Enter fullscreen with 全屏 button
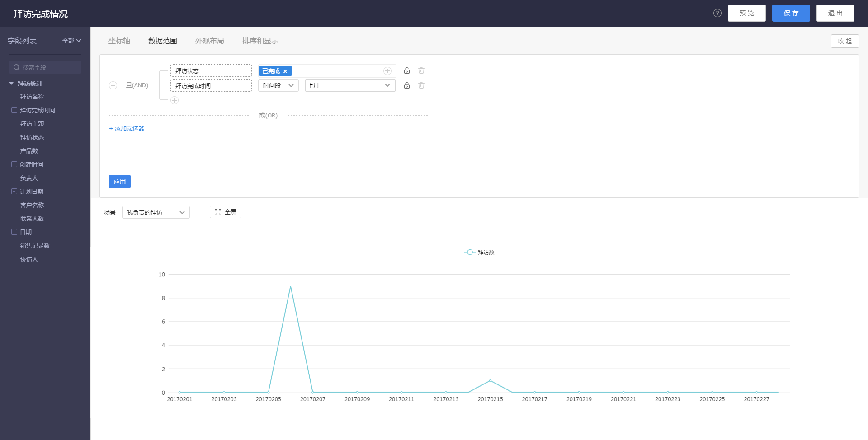 pyautogui.click(x=226, y=212)
